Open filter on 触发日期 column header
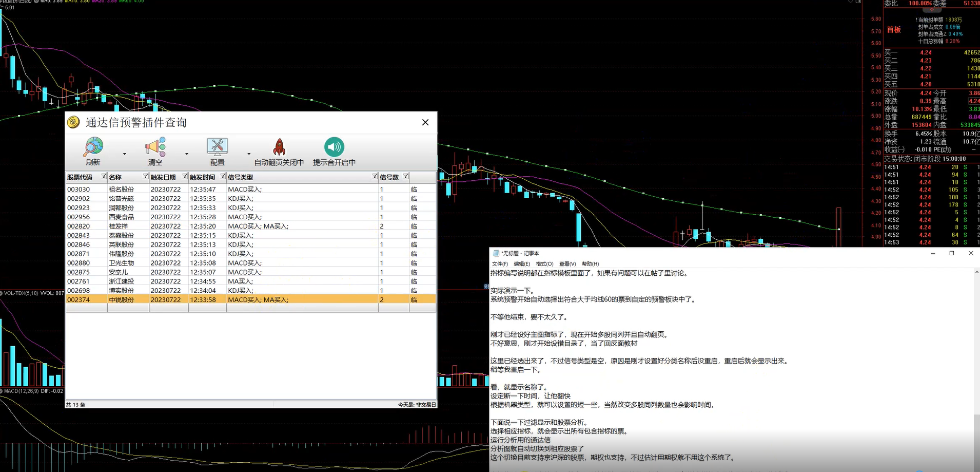Screen dimensions: 980x472 (185, 176)
